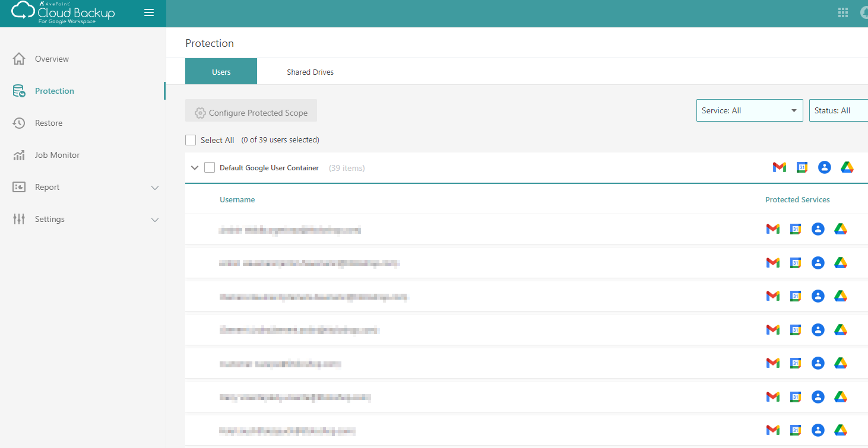Collapse the Default Google User Container group
This screenshot has height=448, width=868.
[195, 168]
